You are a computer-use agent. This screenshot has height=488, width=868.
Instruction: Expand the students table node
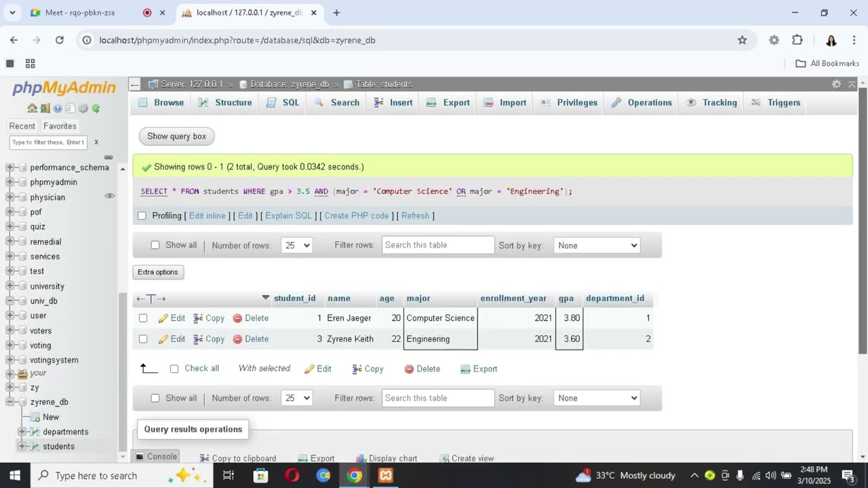coord(22,447)
